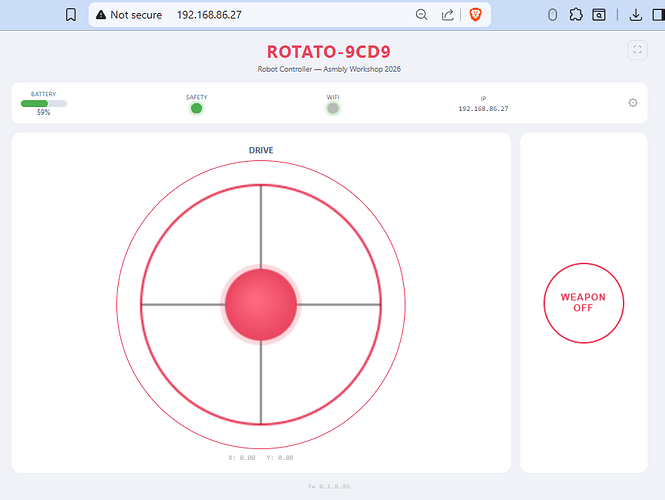The height and width of the screenshot is (500, 665).
Task: Click the address bar URL 192.168.86.27
Action: [209, 15]
